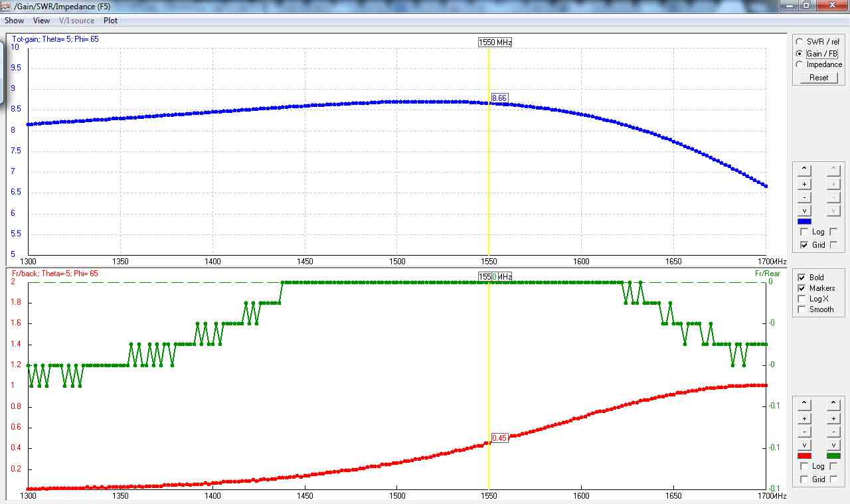Switch to the Impedance plot option
This screenshot has width=850, height=504.
pos(800,64)
